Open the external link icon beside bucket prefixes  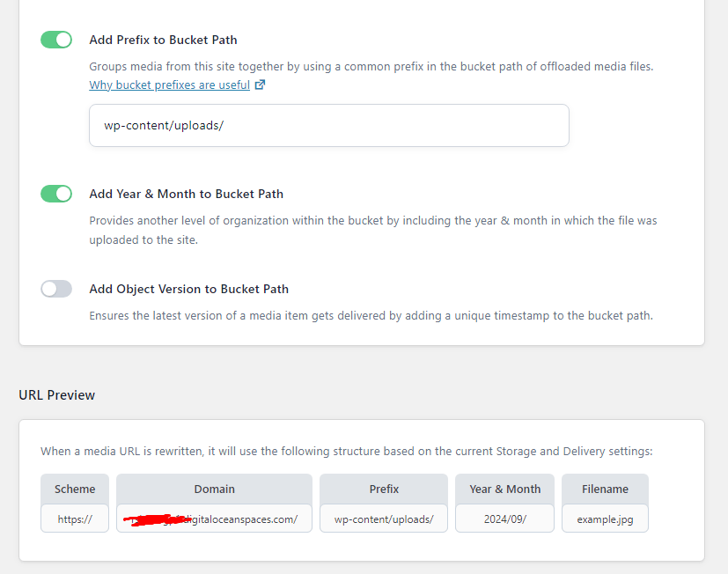[260, 85]
